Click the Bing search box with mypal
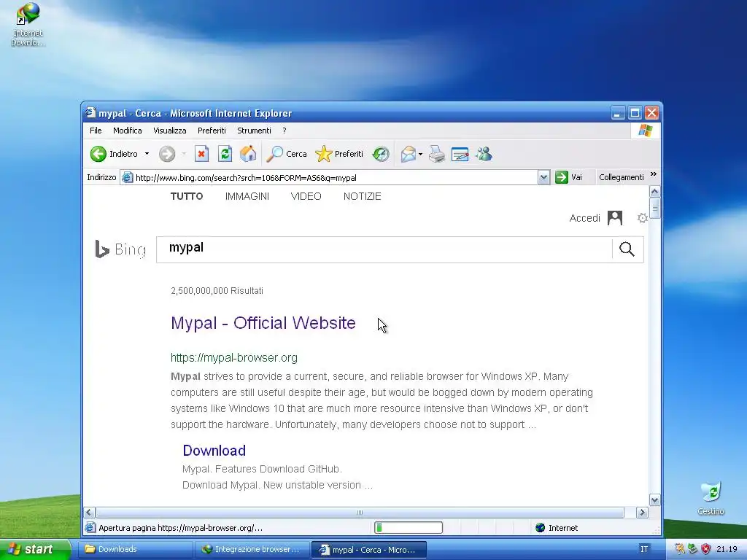The image size is (747, 560). coord(384,249)
